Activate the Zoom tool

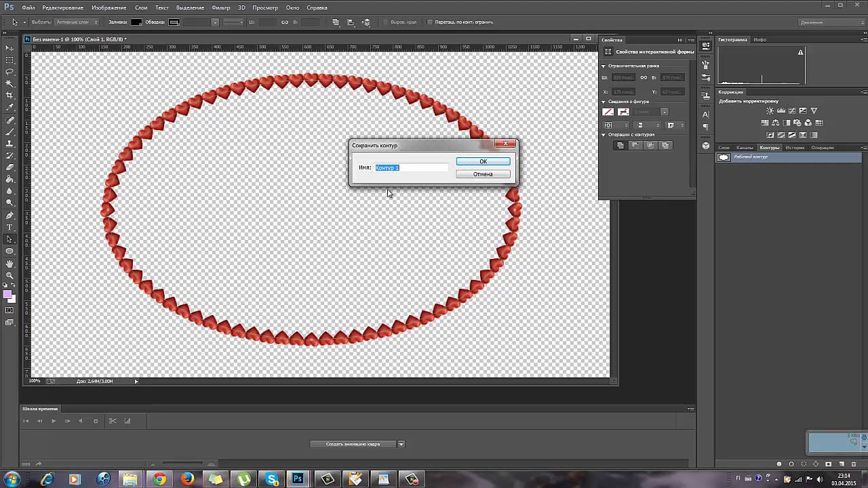point(9,275)
